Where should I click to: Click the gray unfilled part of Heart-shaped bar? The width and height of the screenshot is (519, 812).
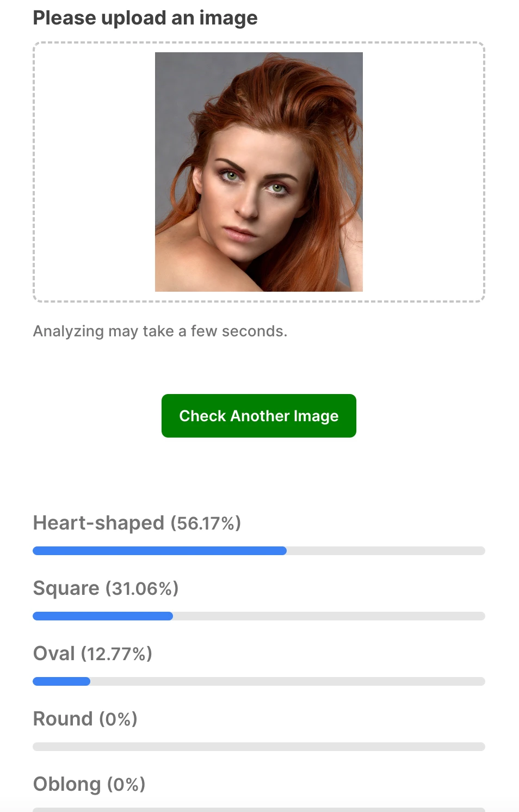[x=386, y=551]
